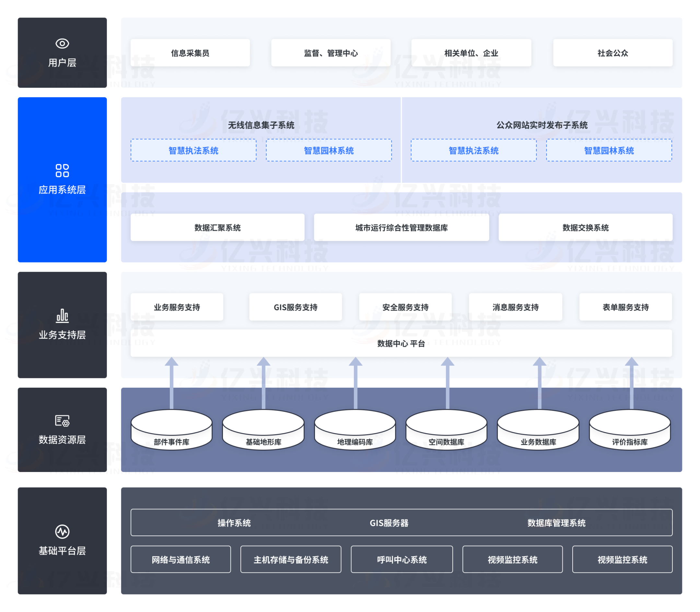This screenshot has width=700, height=612.
Task: Click the pulse circle icon above 基础平台层
Action: [x=62, y=531]
